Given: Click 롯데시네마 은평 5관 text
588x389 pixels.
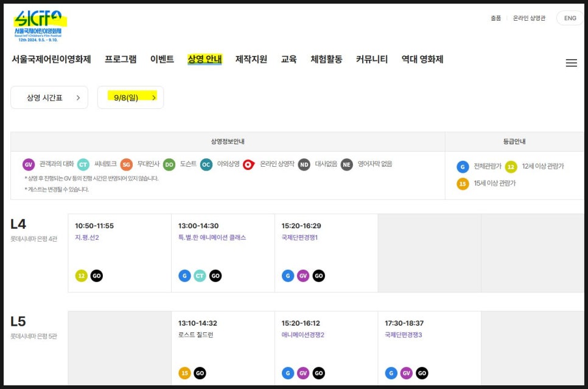Looking at the screenshot, I should (33, 336).
